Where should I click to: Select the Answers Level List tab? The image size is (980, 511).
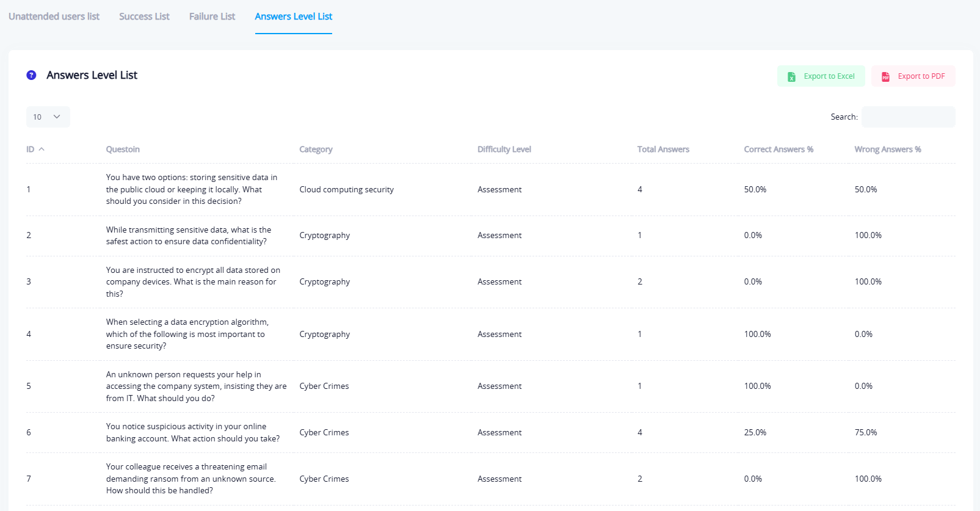(x=293, y=16)
